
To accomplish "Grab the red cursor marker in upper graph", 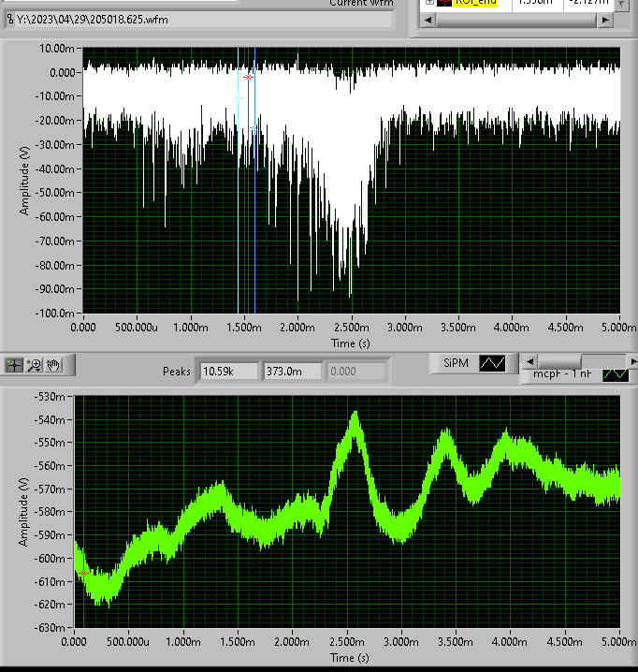I will pos(248,77).
